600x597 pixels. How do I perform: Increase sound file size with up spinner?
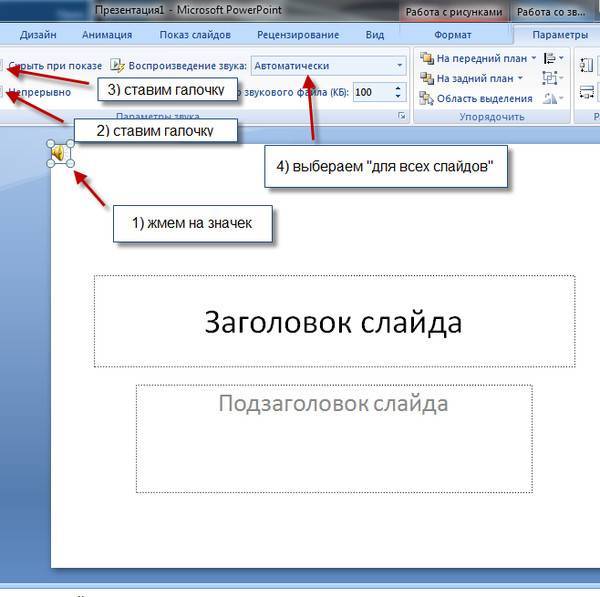[398, 88]
